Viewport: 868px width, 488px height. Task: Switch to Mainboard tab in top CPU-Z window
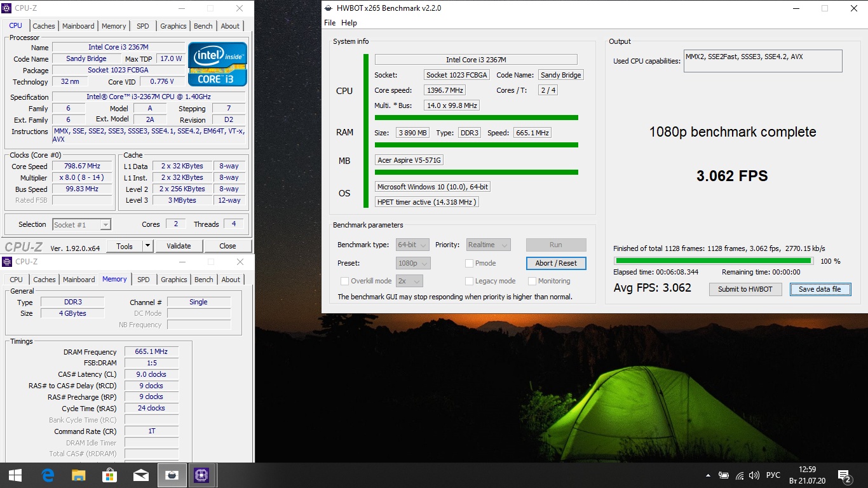pos(78,26)
